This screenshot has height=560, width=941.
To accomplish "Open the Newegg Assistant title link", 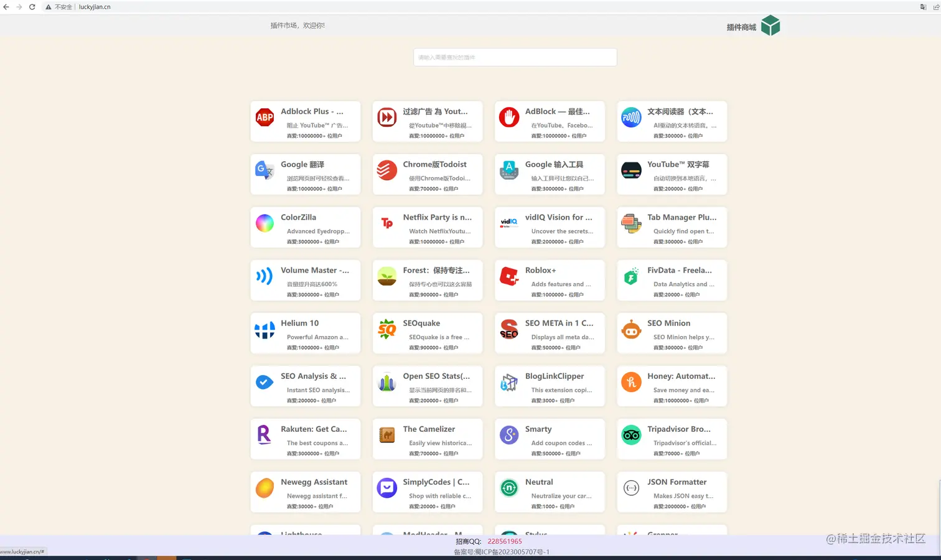I will 314,482.
